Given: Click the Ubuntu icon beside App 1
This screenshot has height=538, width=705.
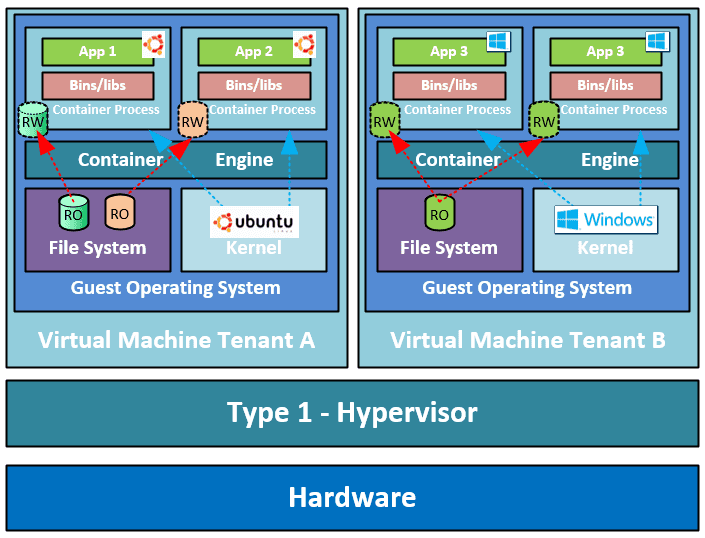Looking at the screenshot, I should 153,44.
